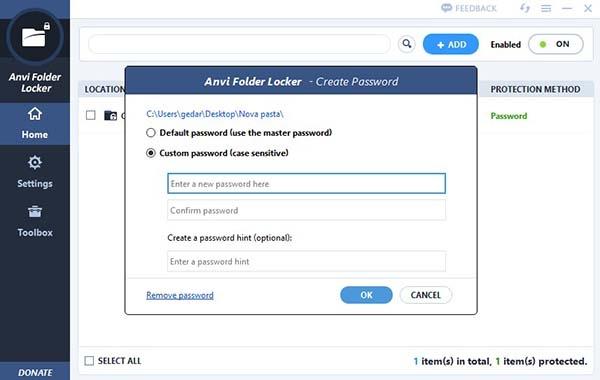Confirm with the OK button
The height and width of the screenshot is (380, 600).
(x=366, y=295)
